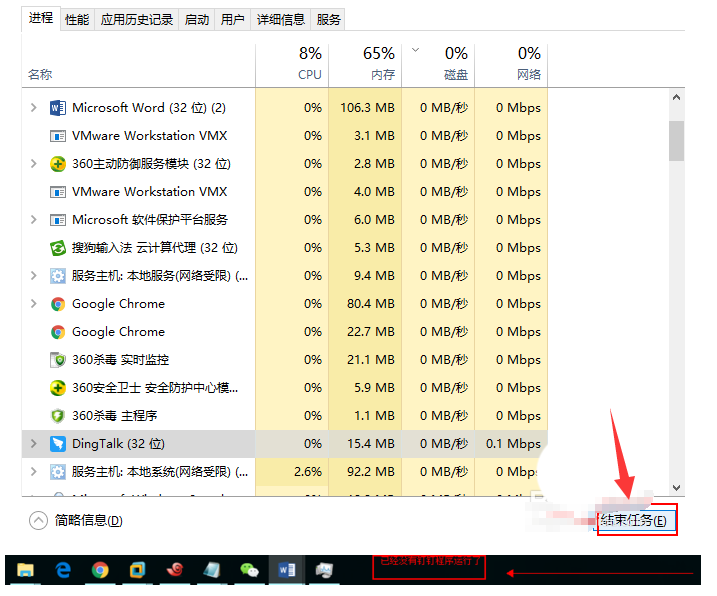Select the DingTalk (32 位) row
Screen dimensions: 717x596
284,444
